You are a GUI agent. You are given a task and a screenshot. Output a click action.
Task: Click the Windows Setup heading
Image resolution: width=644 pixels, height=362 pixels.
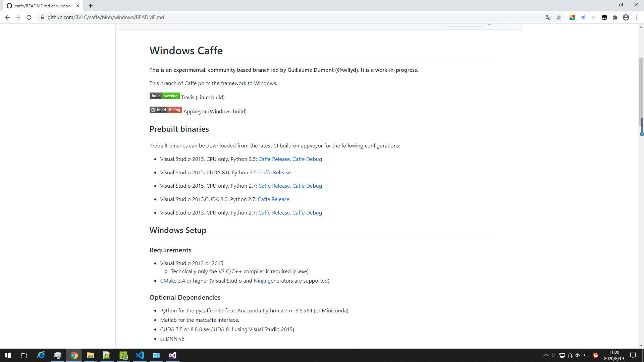pyautogui.click(x=178, y=230)
